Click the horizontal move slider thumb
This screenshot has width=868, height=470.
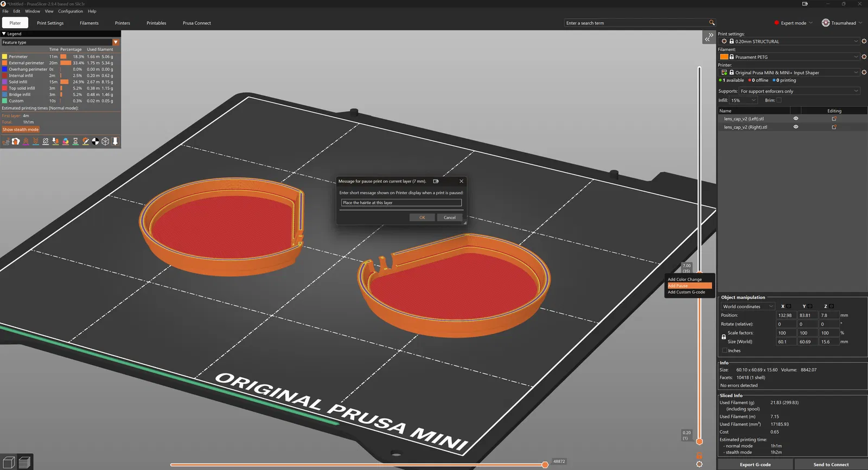(x=545, y=465)
